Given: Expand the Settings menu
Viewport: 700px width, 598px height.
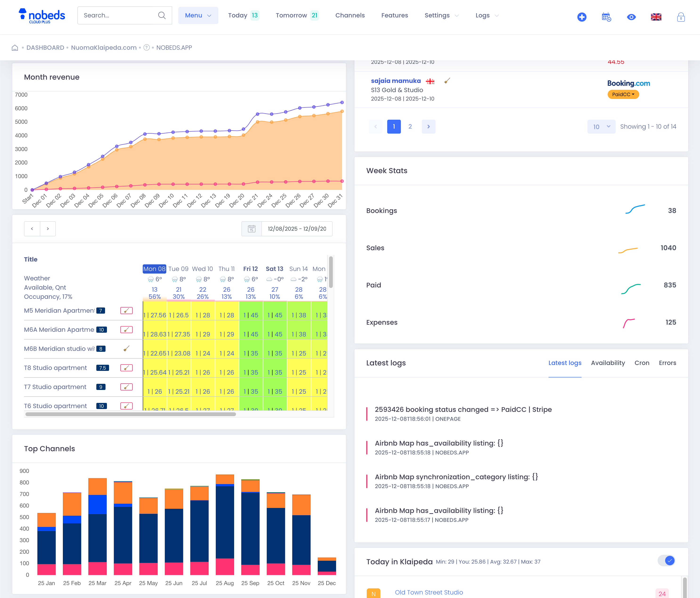Looking at the screenshot, I should tap(441, 15).
